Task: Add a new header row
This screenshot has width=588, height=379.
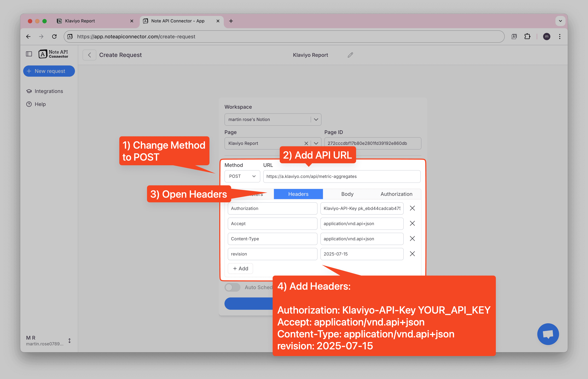Action: tap(240, 269)
